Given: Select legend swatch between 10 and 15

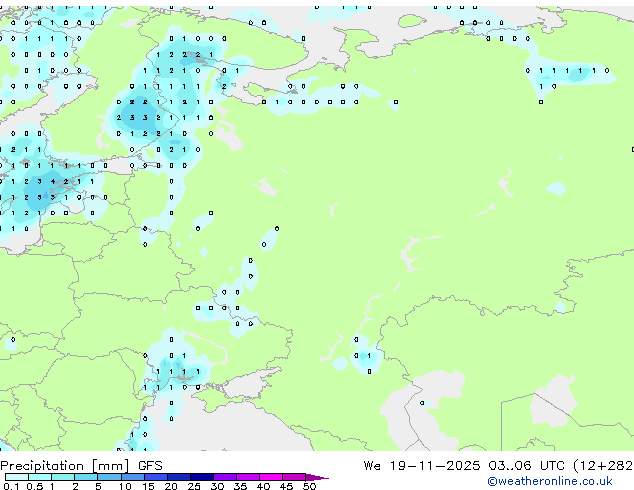Looking at the screenshot, I should 133,477.
